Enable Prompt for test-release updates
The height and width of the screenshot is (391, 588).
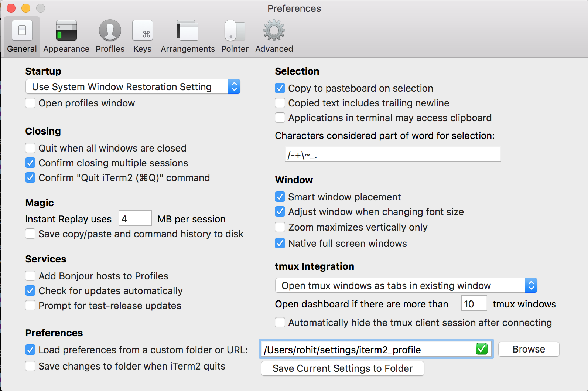[30, 305]
